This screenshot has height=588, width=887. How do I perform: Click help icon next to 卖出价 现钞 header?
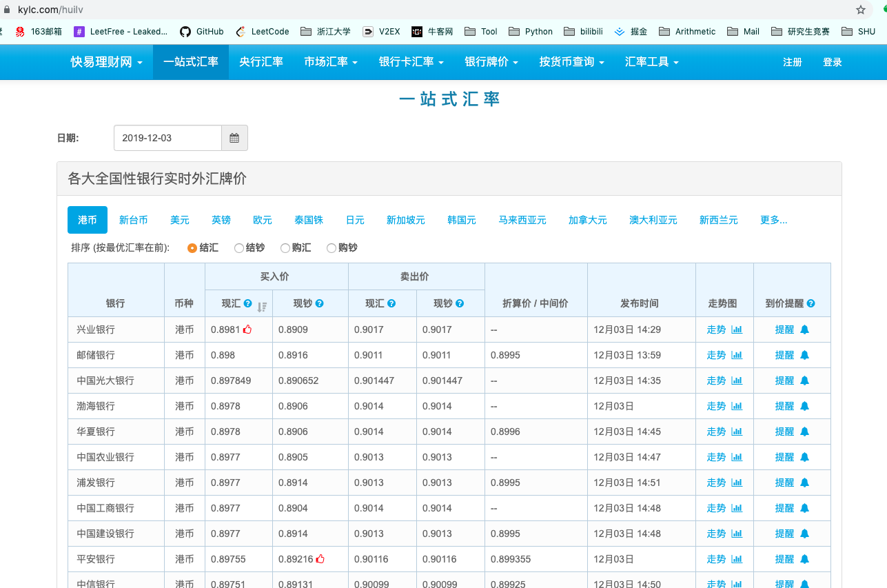coord(460,303)
